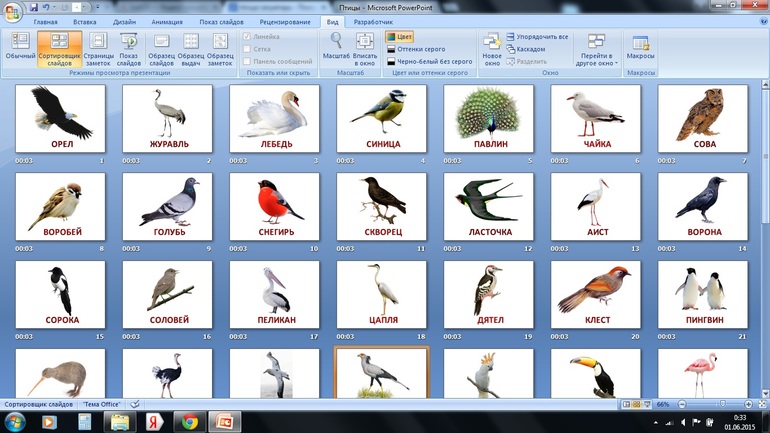Select the ПАВЛИН peacock slide thumbnail
The height and width of the screenshot is (433, 770).
point(489,119)
